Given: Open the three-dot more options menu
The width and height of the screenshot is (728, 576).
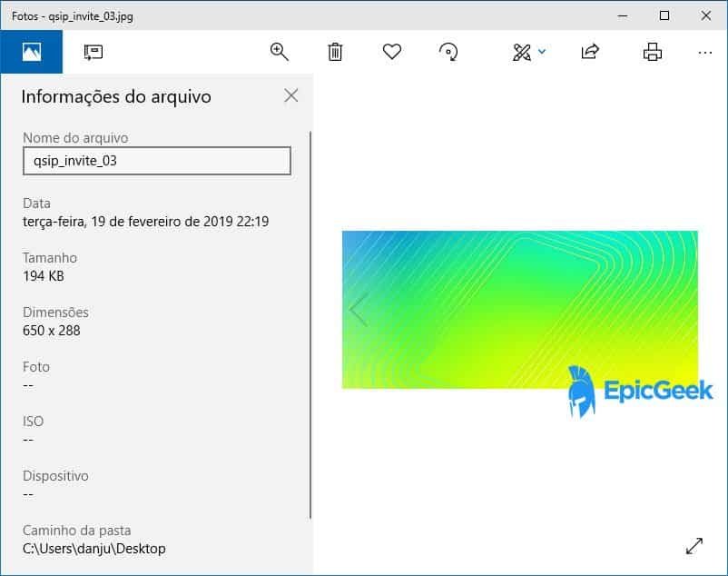Looking at the screenshot, I should pyautogui.click(x=705, y=52).
